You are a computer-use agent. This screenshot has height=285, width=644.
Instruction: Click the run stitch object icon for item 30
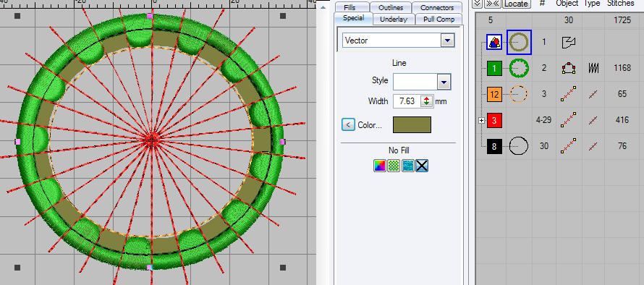(x=569, y=146)
